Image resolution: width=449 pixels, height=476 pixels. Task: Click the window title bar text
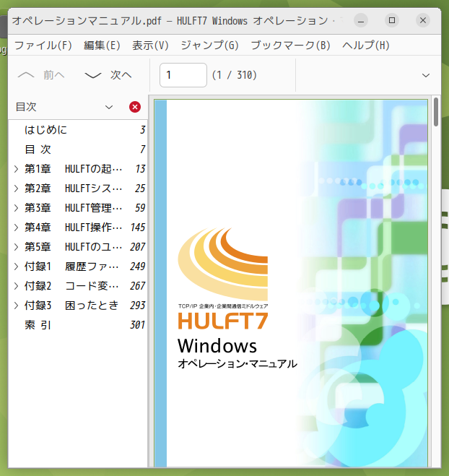(177, 21)
